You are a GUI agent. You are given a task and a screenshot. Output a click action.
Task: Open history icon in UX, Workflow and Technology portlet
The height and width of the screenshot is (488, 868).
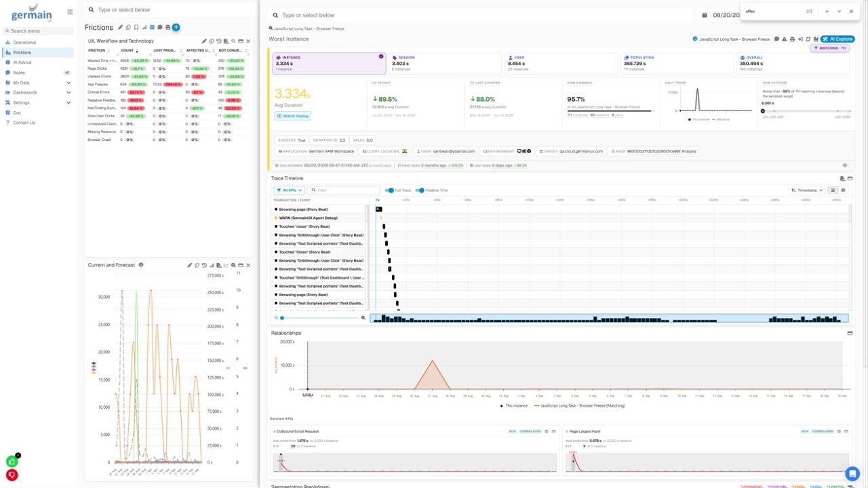(218, 41)
